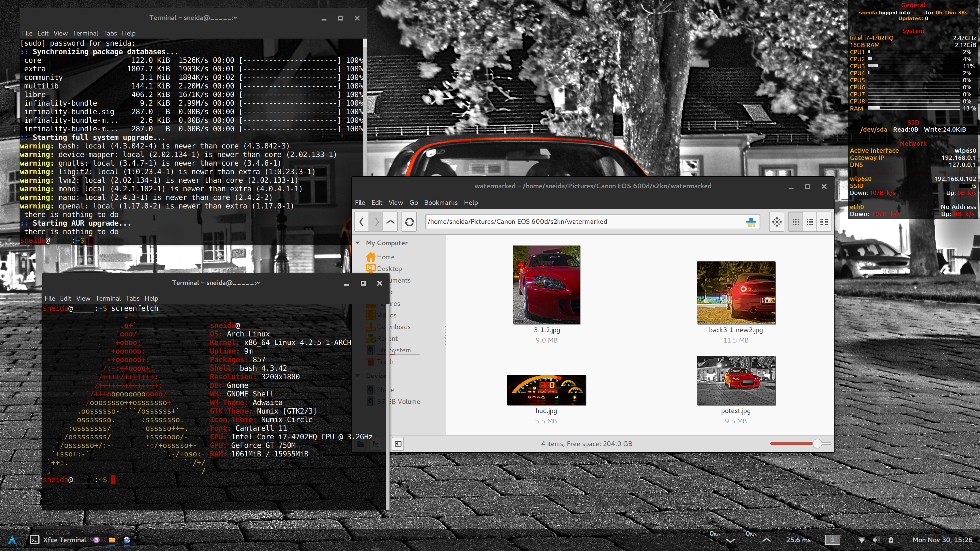
Task: Open the file manager Edit menu
Action: click(x=377, y=203)
